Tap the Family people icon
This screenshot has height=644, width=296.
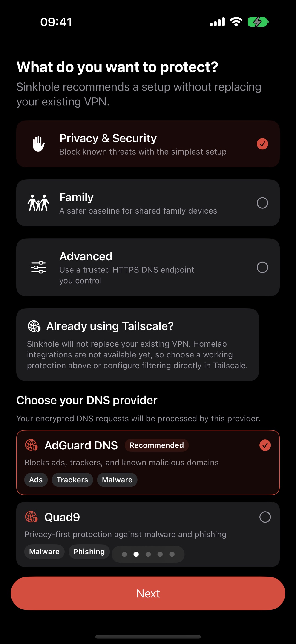click(x=38, y=203)
